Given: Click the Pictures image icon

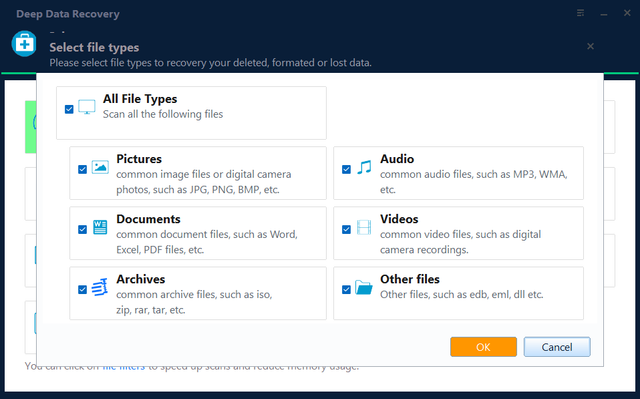Looking at the screenshot, I should 100,167.
